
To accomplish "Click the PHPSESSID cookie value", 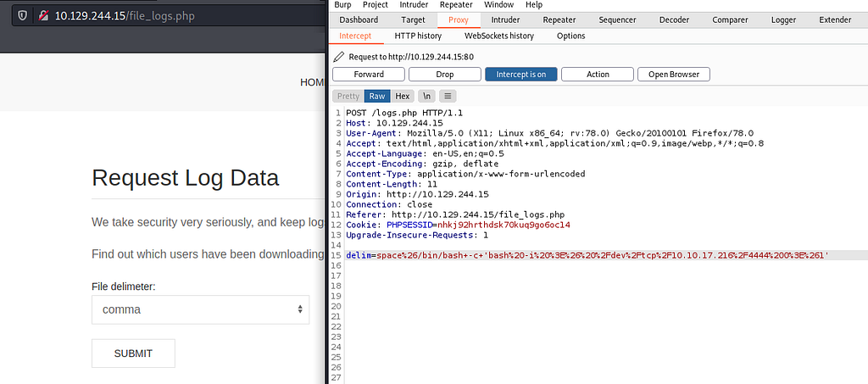I will pos(504,225).
